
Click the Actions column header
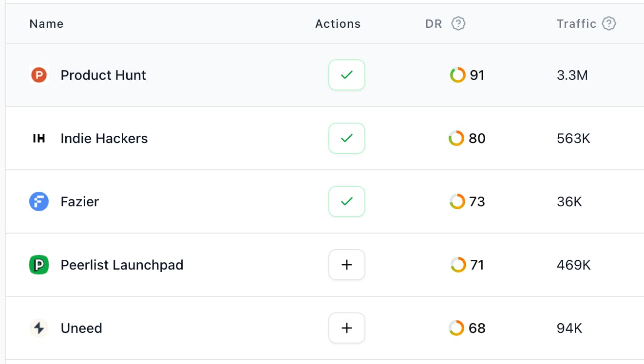338,23
